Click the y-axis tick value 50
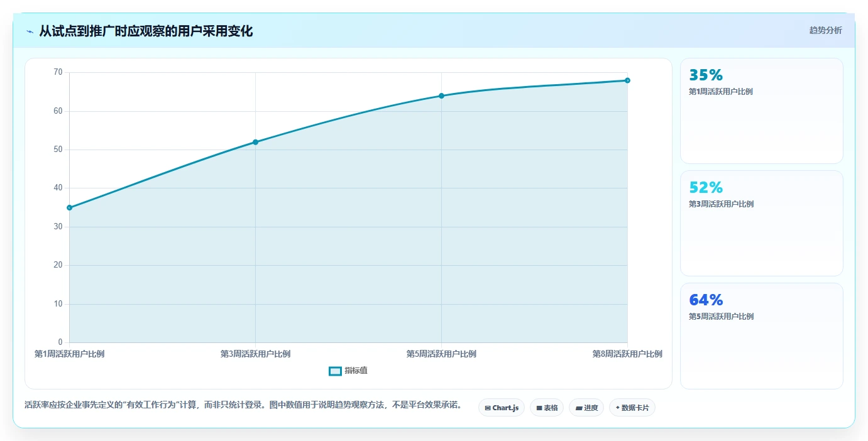The width and height of the screenshot is (868, 441). [x=58, y=150]
